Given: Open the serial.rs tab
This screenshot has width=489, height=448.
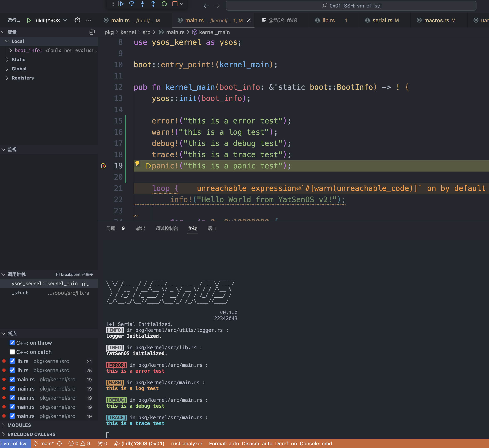Looking at the screenshot, I should [385, 20].
